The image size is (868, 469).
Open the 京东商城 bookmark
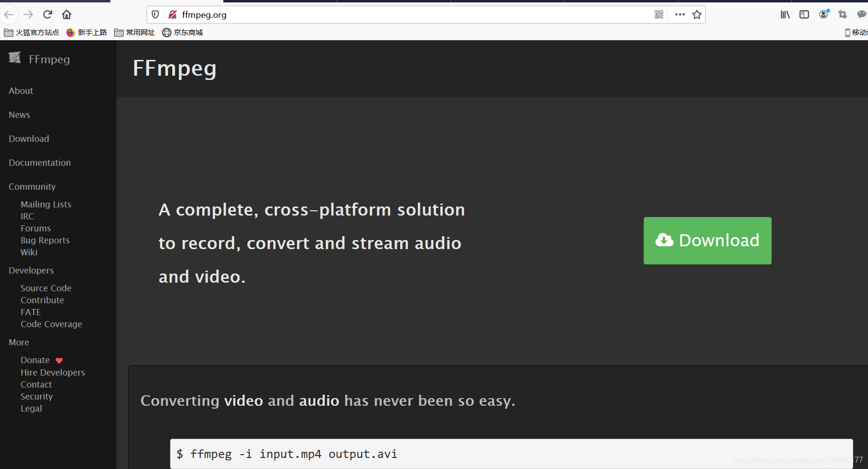point(183,33)
